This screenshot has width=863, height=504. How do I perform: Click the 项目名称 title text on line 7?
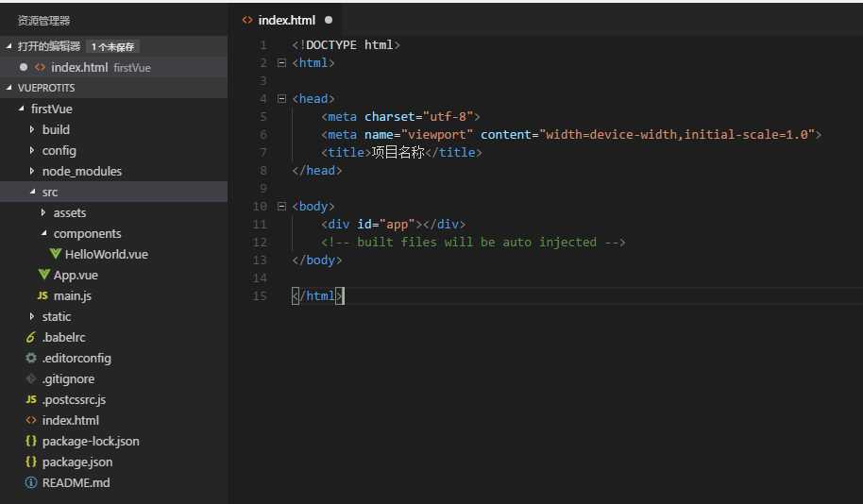tap(398, 152)
